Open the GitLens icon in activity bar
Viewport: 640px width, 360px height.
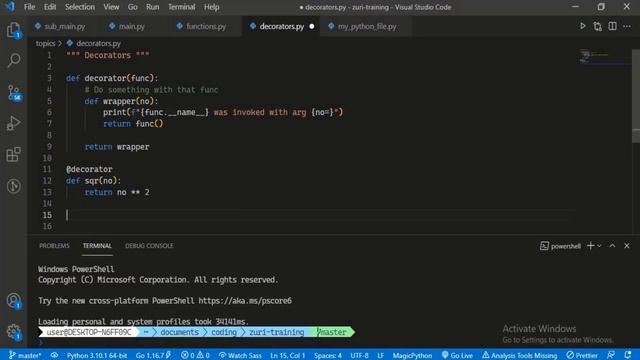coord(13,186)
